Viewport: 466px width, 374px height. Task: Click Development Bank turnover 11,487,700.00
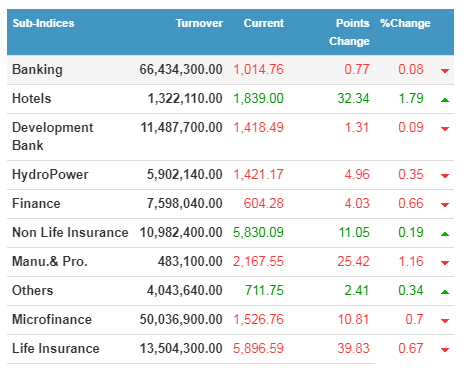click(x=181, y=128)
